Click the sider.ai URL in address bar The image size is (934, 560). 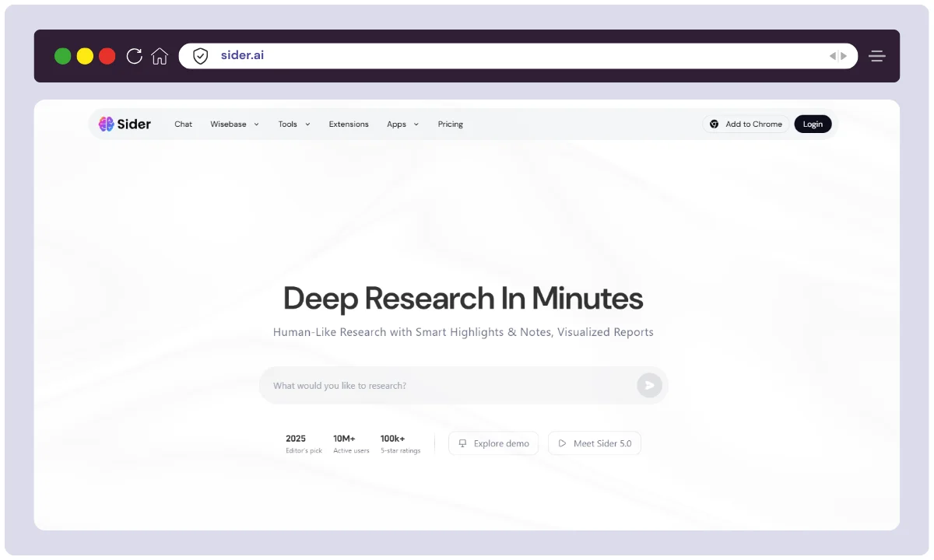(x=242, y=56)
